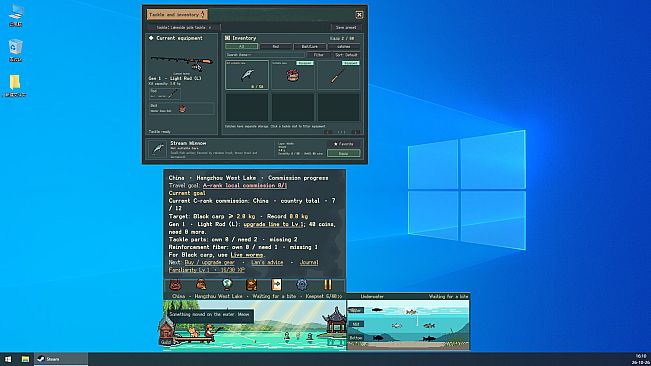Viewport: 651px width, 366px height.
Task: Pause the game with the pause icon
Action: coord(328,285)
